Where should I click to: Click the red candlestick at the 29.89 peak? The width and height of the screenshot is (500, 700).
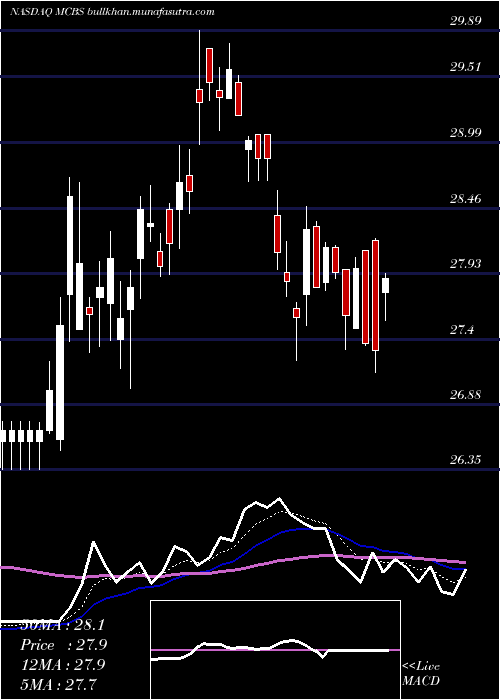click(200, 96)
